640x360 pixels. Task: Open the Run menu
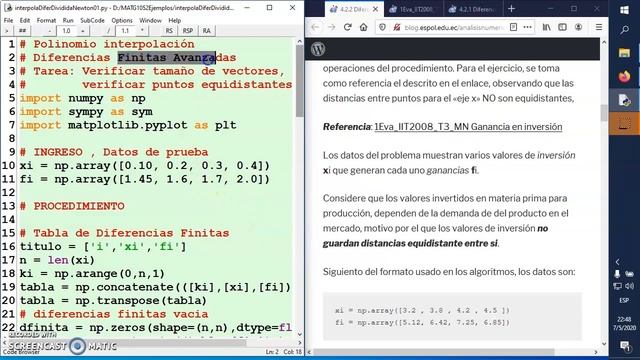[68, 20]
